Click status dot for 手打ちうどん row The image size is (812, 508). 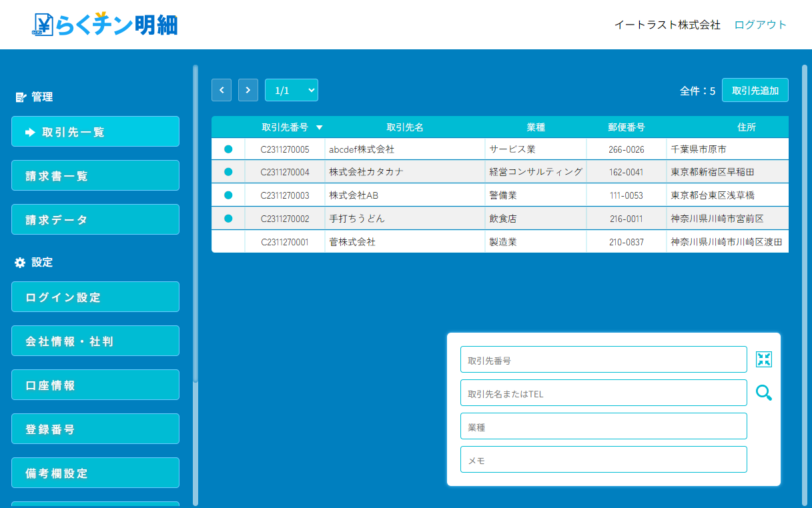tap(228, 218)
